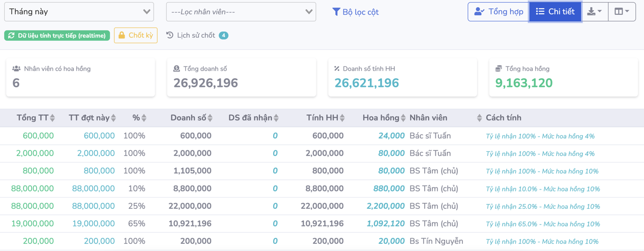
Task: Expand the Lọc nhân viên dropdown
Action: coord(241,12)
